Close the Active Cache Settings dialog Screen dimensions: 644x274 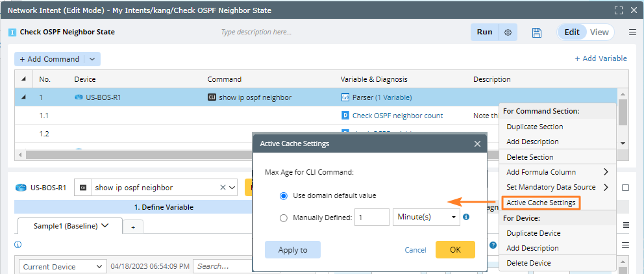[477, 143]
